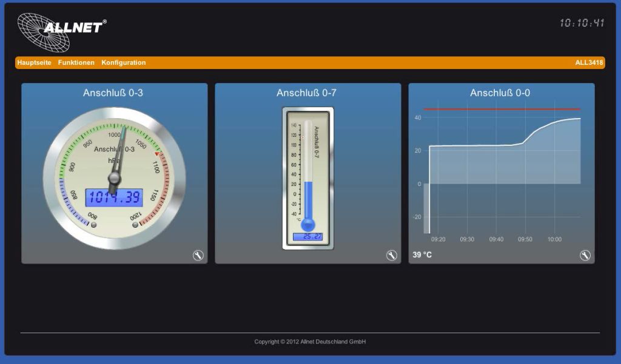Click the ALLNET logo

coord(61,30)
